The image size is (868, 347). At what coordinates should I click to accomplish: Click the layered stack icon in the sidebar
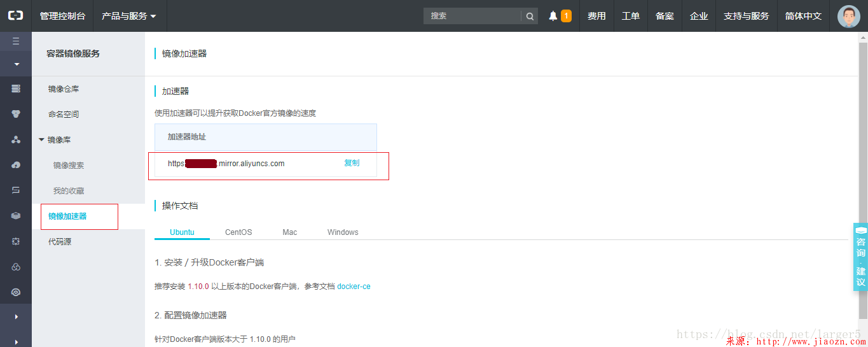16,216
